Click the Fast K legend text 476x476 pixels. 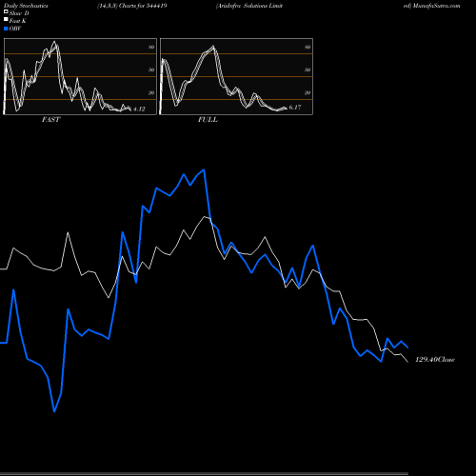click(x=18, y=21)
